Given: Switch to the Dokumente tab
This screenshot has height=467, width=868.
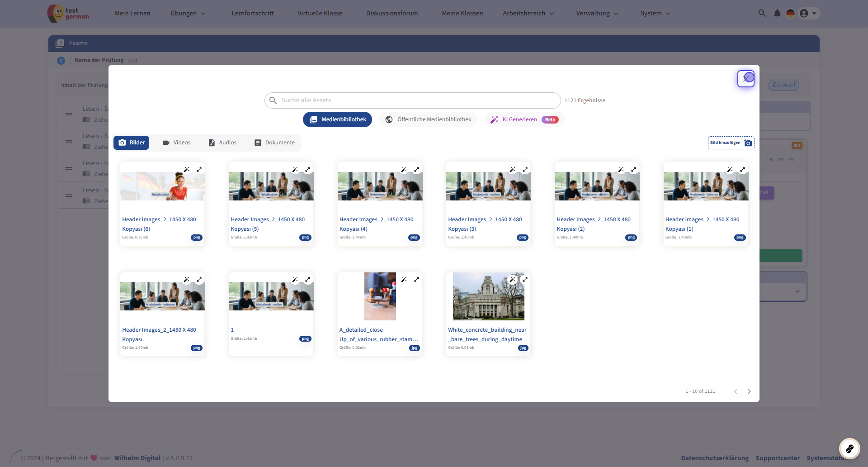Looking at the screenshot, I should point(274,143).
